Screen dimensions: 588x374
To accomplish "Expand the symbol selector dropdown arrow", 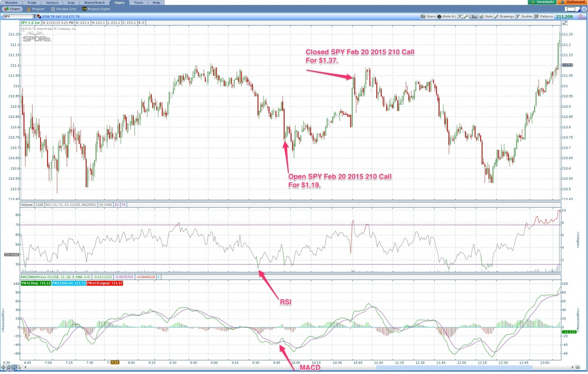I will pyautogui.click(x=34, y=17).
